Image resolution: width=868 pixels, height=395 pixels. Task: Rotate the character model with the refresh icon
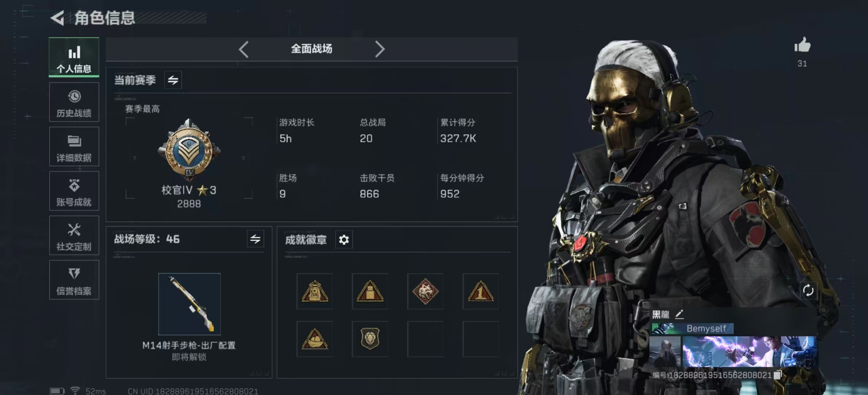808,290
